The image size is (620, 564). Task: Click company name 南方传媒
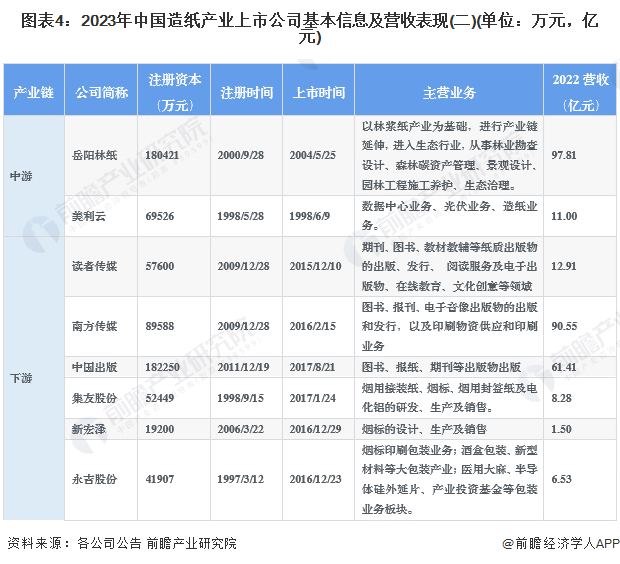click(95, 326)
